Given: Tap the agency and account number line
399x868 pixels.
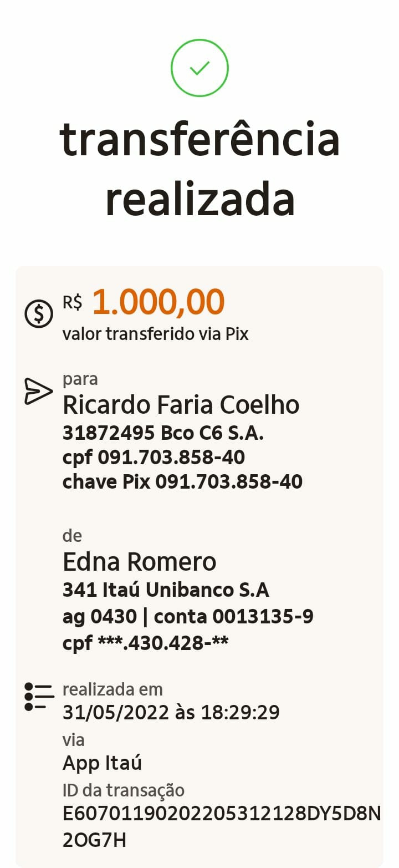Looking at the screenshot, I should (x=188, y=616).
